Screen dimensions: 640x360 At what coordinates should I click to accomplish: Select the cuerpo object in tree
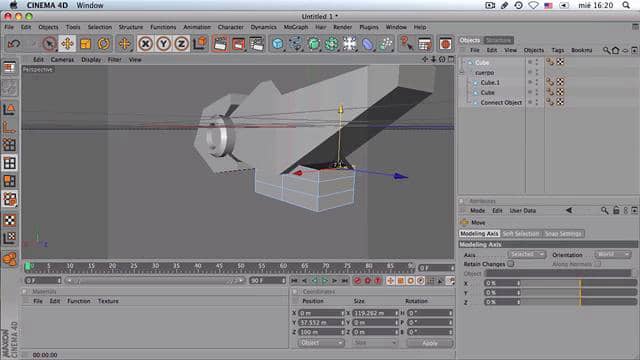tap(485, 73)
